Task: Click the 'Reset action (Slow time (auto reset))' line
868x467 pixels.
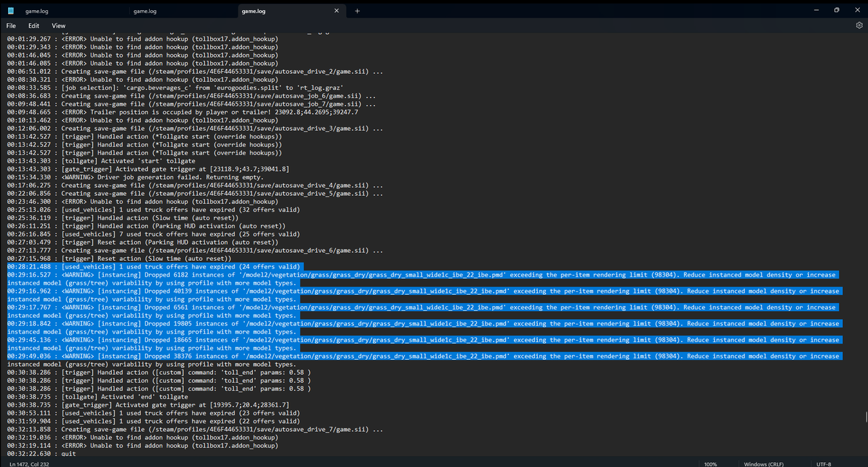Action: (x=119, y=258)
